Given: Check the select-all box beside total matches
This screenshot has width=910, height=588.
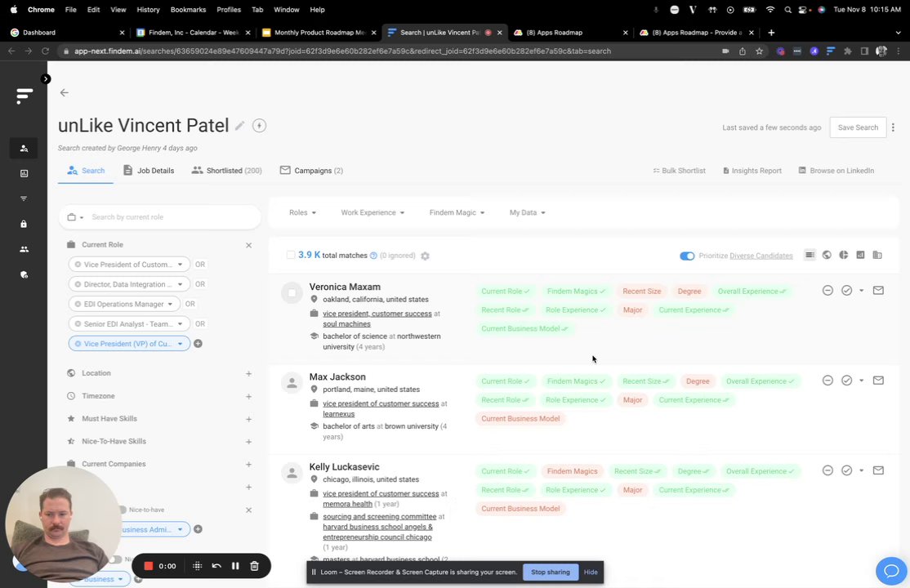Looking at the screenshot, I should [x=291, y=255].
